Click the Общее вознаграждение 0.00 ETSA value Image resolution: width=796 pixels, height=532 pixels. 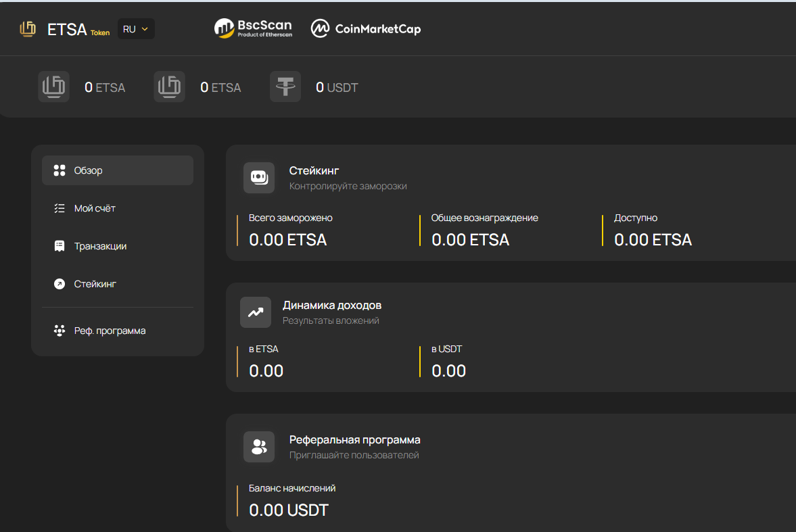[x=470, y=239]
